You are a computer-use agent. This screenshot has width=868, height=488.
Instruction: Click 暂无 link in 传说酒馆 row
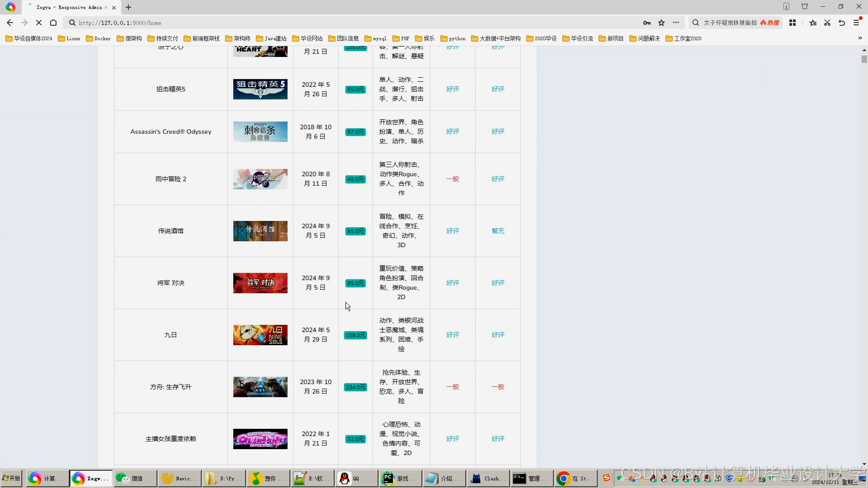pyautogui.click(x=498, y=231)
